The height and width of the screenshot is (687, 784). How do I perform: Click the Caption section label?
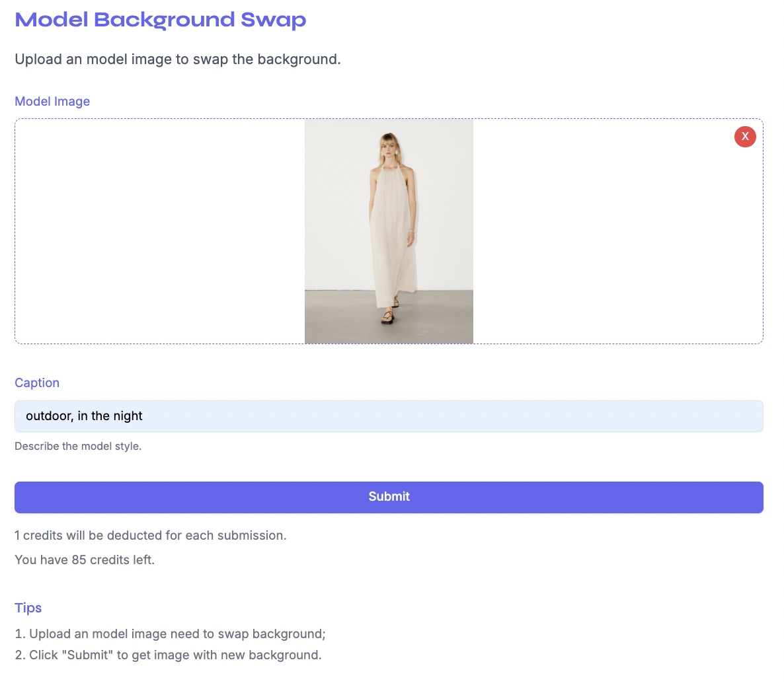tap(37, 382)
